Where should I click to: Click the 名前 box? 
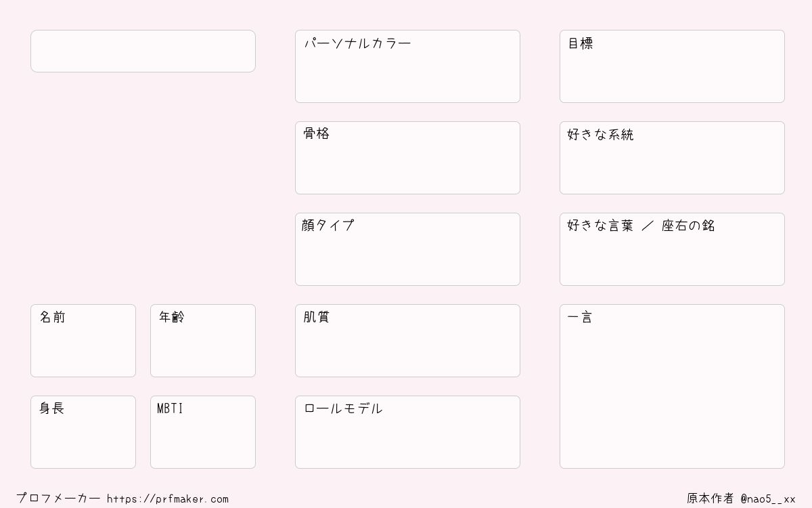(83, 341)
